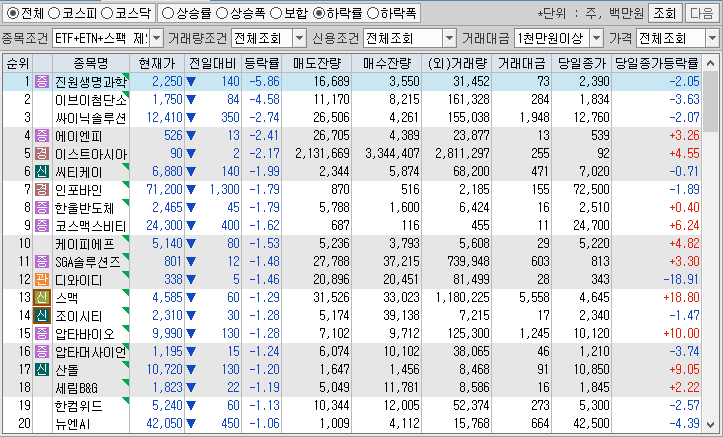Sort by the 현재가 column header
This screenshot has height=437, width=723.
157,64
